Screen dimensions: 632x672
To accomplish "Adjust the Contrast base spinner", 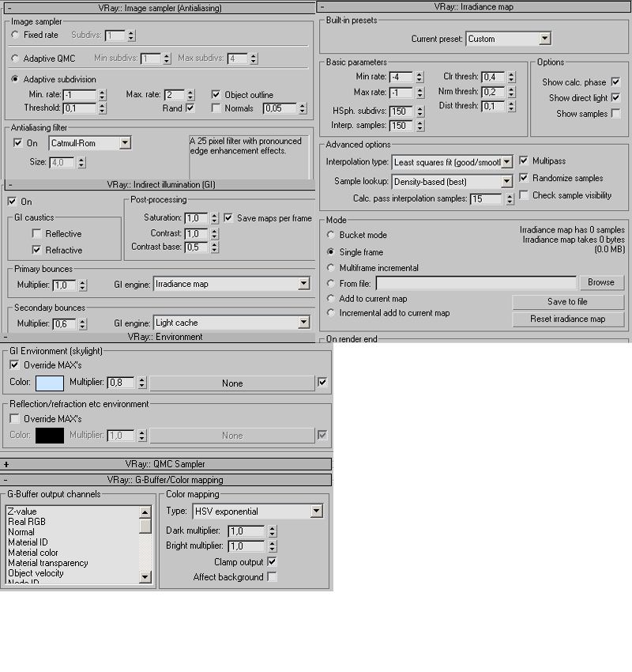I will click(215, 247).
